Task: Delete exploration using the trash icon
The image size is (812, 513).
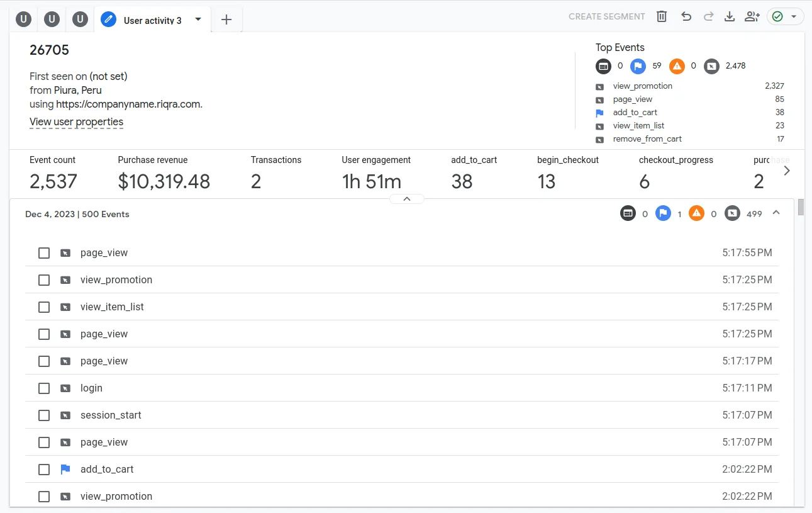Action: (x=662, y=17)
